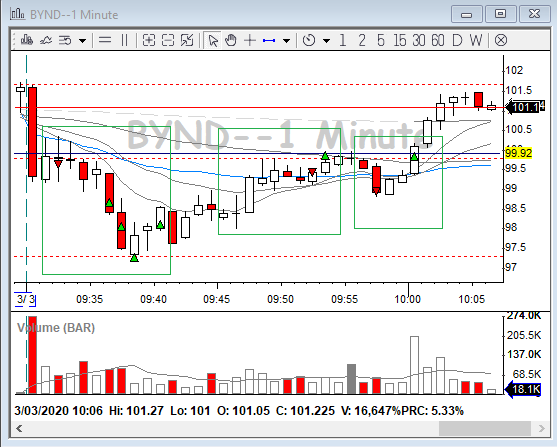Image resolution: width=557 pixels, height=447 pixels.
Task: Click the chart settings list icon
Action: [x=65, y=40]
